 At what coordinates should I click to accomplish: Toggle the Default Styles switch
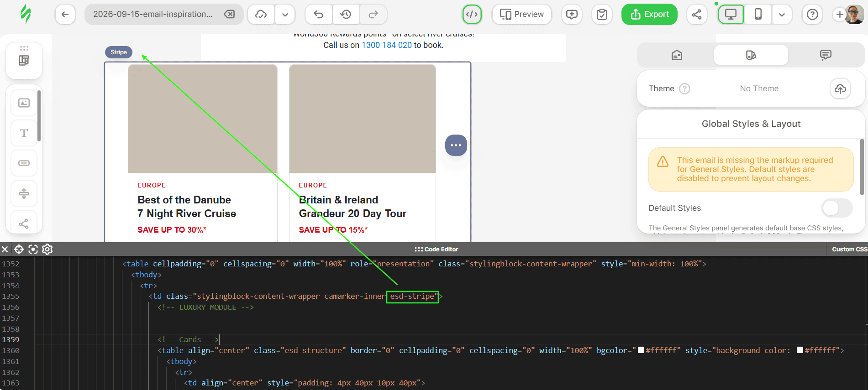click(x=837, y=208)
